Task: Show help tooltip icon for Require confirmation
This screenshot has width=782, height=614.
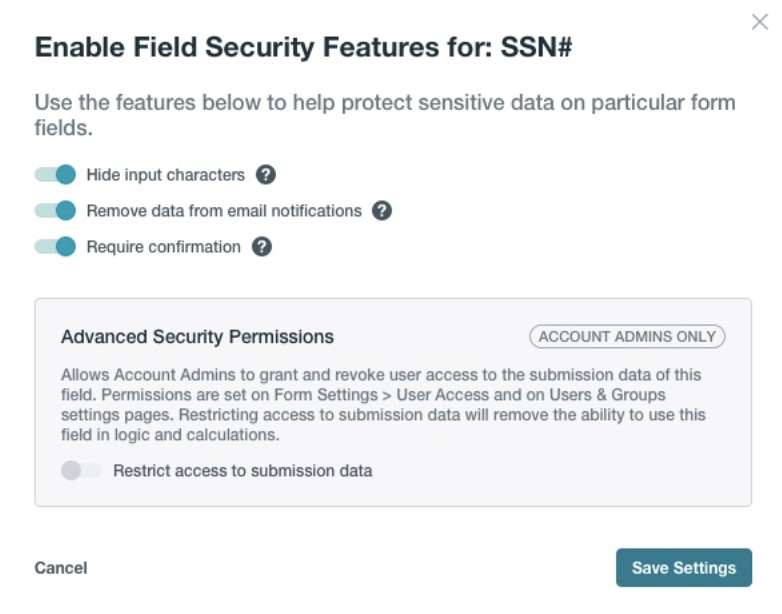Action: point(261,247)
